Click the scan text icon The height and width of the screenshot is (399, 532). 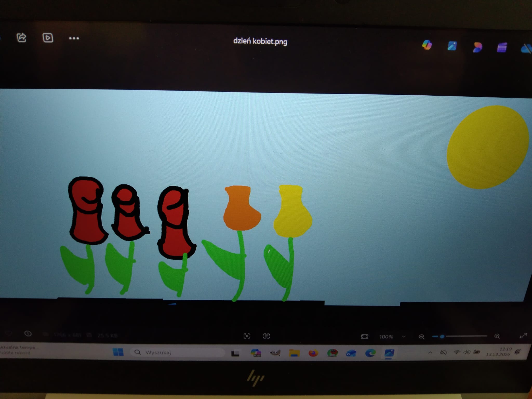[266, 336]
